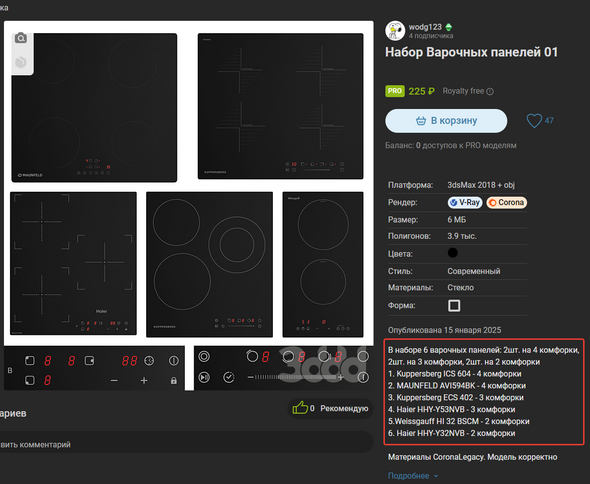Open the wodg123 author profile link
The width and height of the screenshot is (590, 484).
pyautogui.click(x=425, y=27)
